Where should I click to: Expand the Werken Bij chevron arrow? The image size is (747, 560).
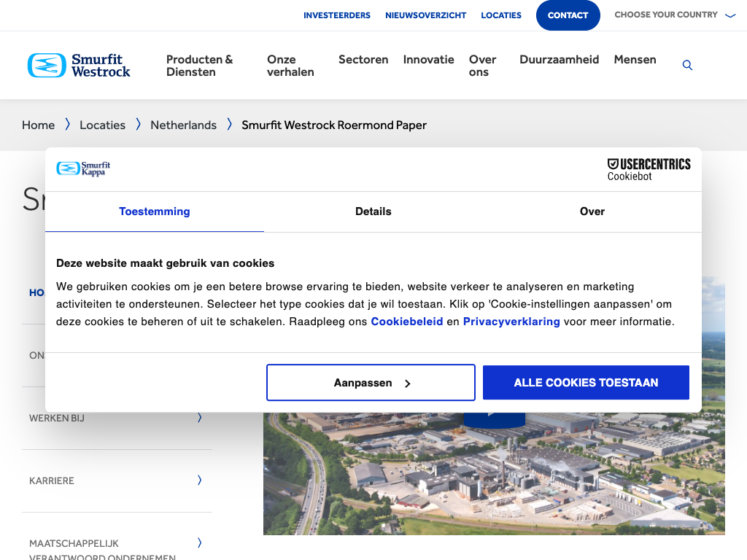199,418
